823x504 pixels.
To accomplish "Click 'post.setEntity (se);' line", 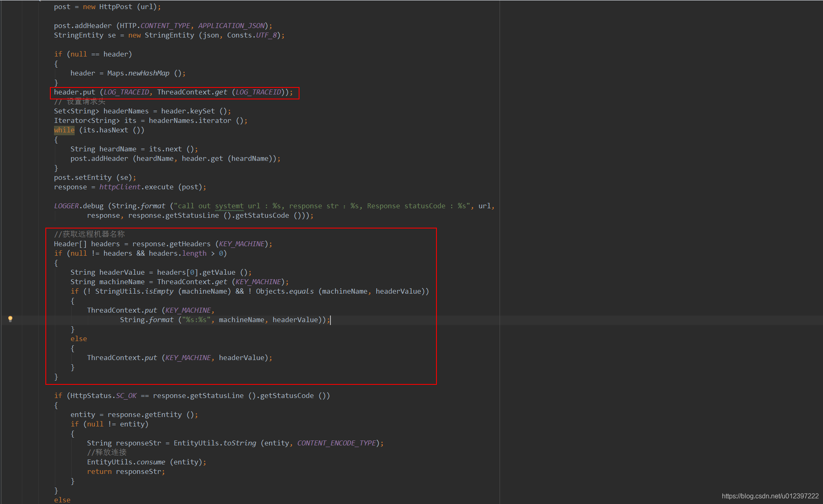I will (x=95, y=177).
